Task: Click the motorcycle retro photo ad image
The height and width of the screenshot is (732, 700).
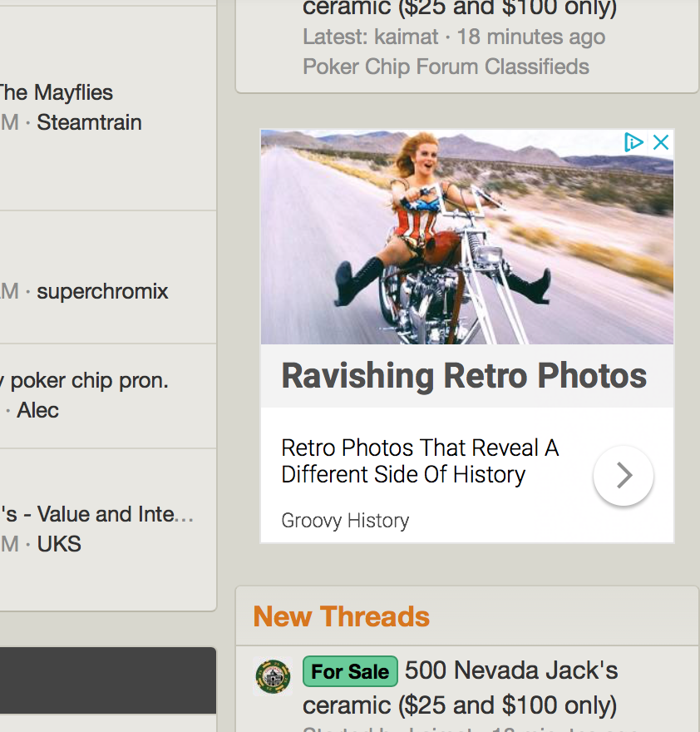Action: click(x=466, y=237)
